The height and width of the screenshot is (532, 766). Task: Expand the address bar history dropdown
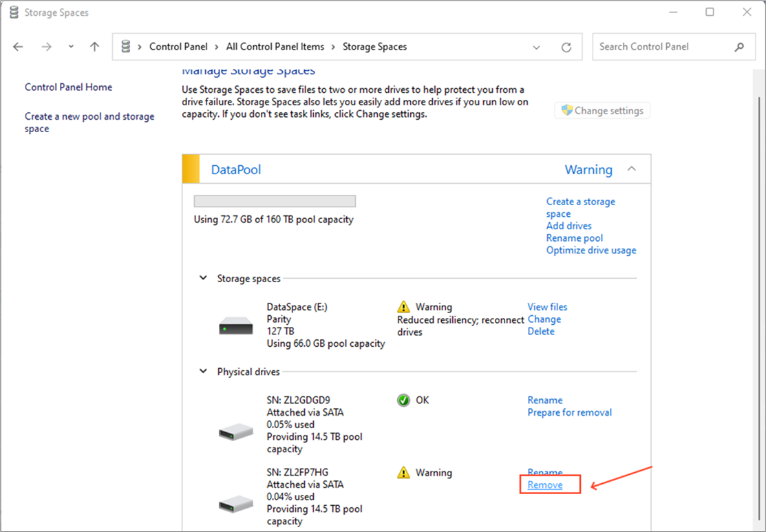click(536, 47)
